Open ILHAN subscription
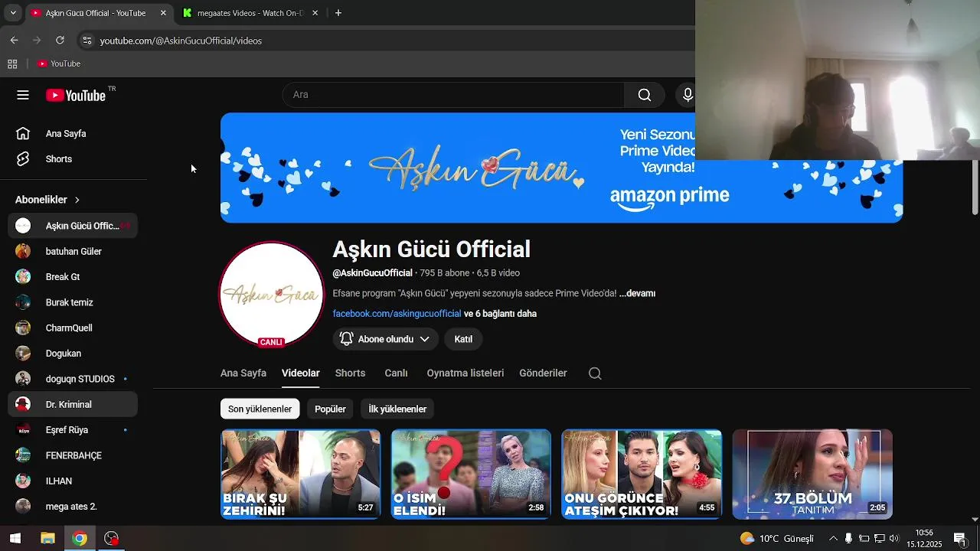The image size is (980, 551). click(x=73, y=481)
